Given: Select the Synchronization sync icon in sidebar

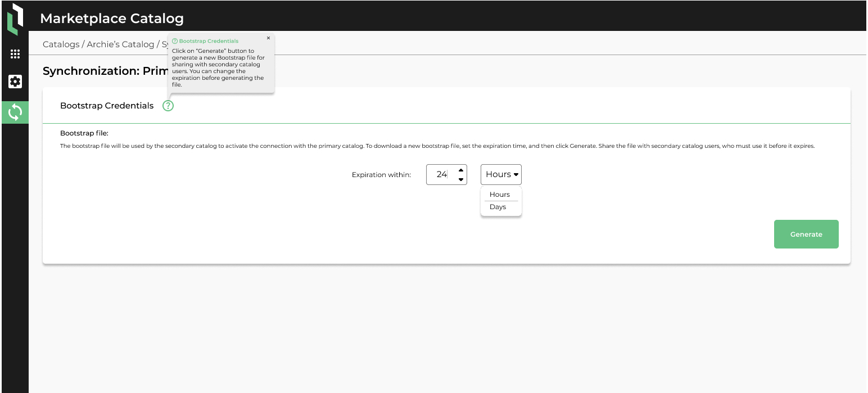Looking at the screenshot, I should point(15,112).
